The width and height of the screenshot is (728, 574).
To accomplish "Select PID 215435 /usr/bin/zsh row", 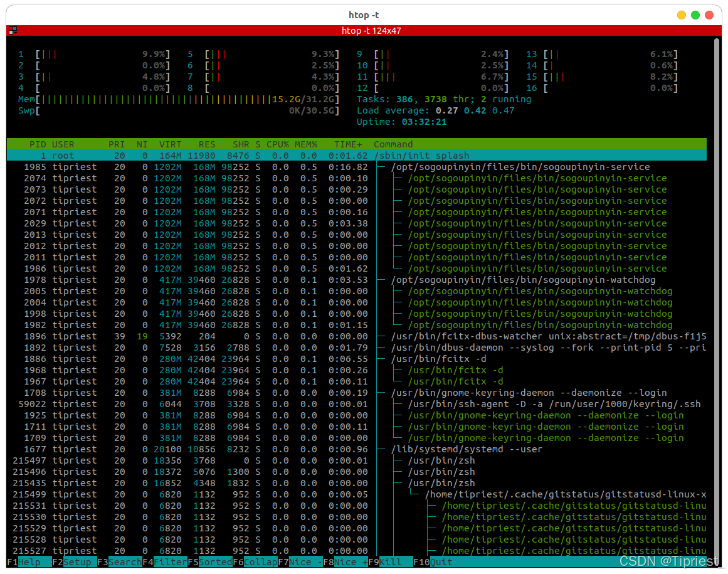I will pos(357,483).
